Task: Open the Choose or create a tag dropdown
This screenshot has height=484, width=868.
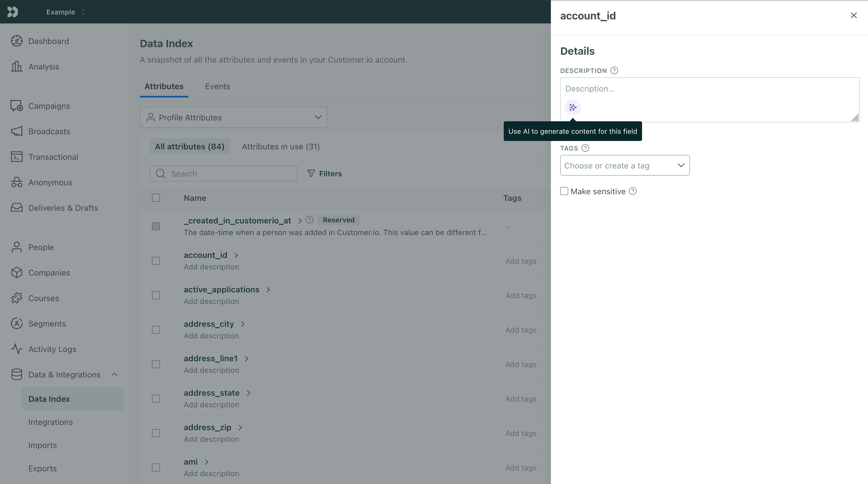Action: [625, 165]
